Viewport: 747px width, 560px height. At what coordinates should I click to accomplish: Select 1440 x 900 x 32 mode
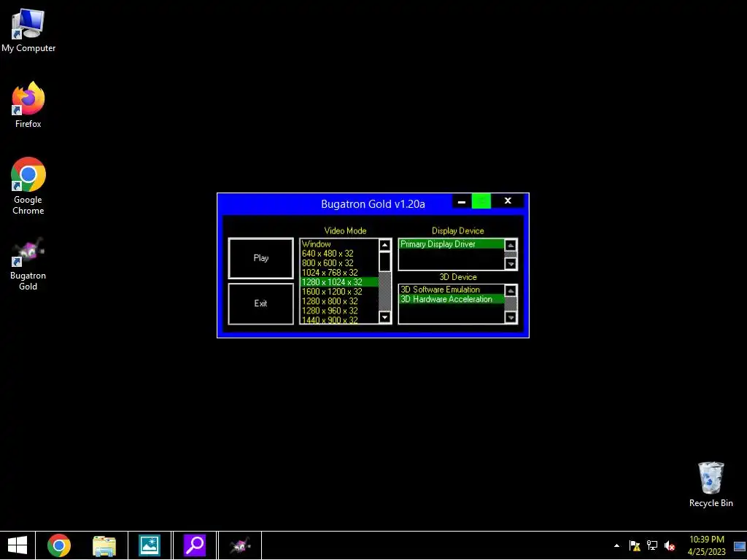coord(338,320)
